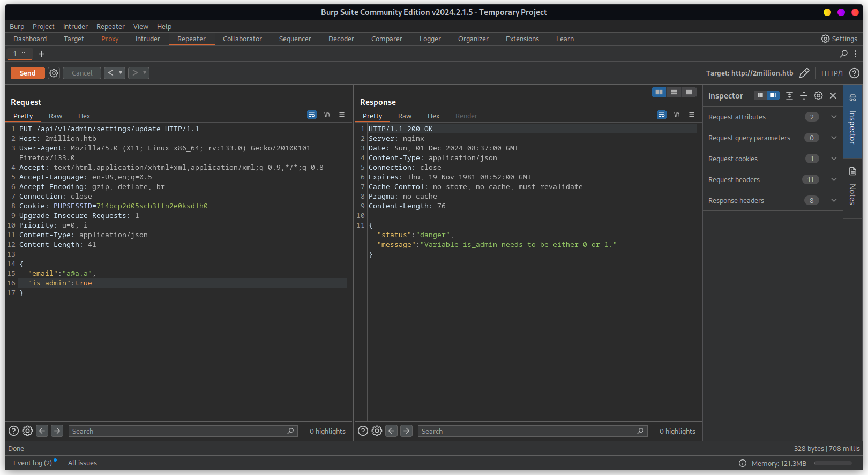Focus the Request search field
This screenshot has height=475, width=868.
pyautogui.click(x=183, y=431)
